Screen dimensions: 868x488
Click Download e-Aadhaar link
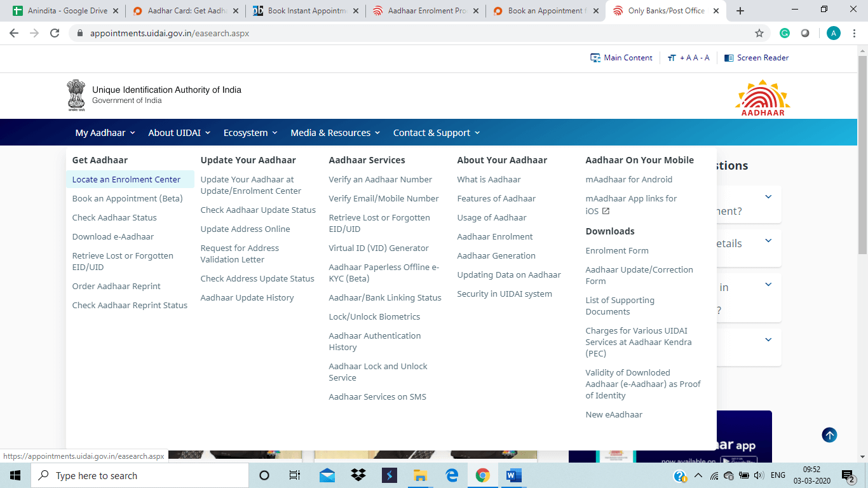(x=113, y=236)
